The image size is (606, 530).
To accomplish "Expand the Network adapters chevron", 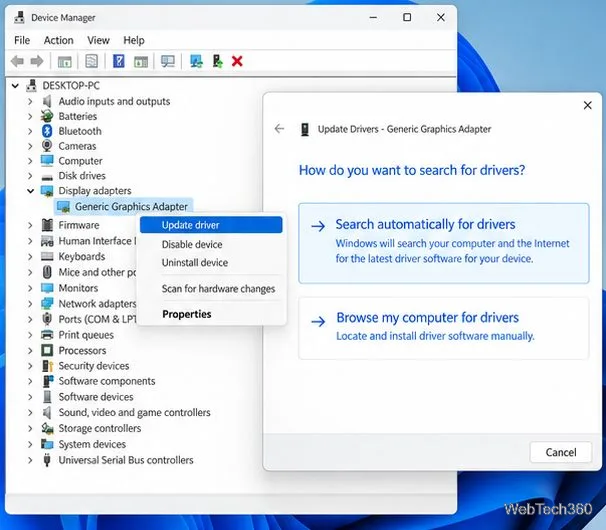I will 30,304.
